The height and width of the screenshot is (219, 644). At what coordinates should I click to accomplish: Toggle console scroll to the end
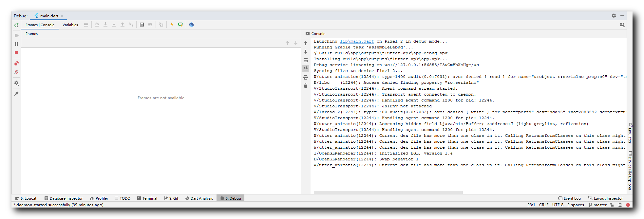[x=306, y=69]
